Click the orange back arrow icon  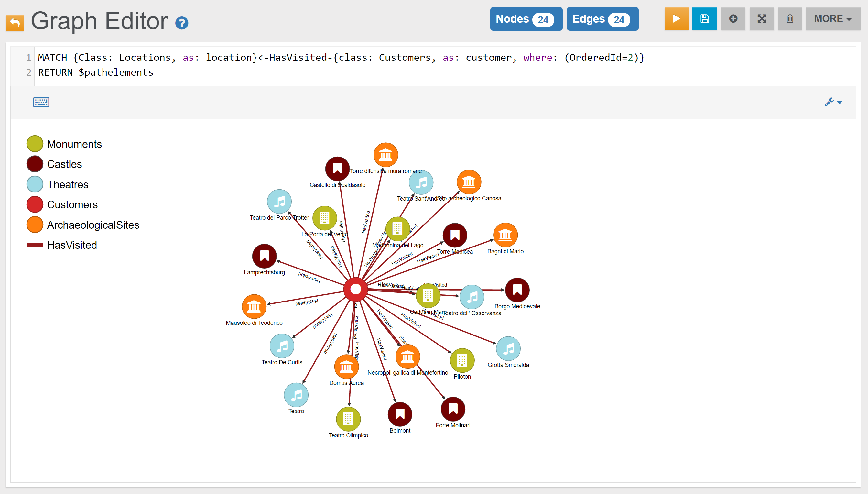coord(15,23)
